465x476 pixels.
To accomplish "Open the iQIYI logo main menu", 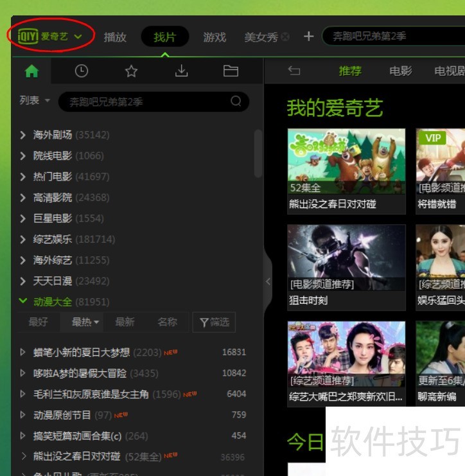I will coord(50,36).
